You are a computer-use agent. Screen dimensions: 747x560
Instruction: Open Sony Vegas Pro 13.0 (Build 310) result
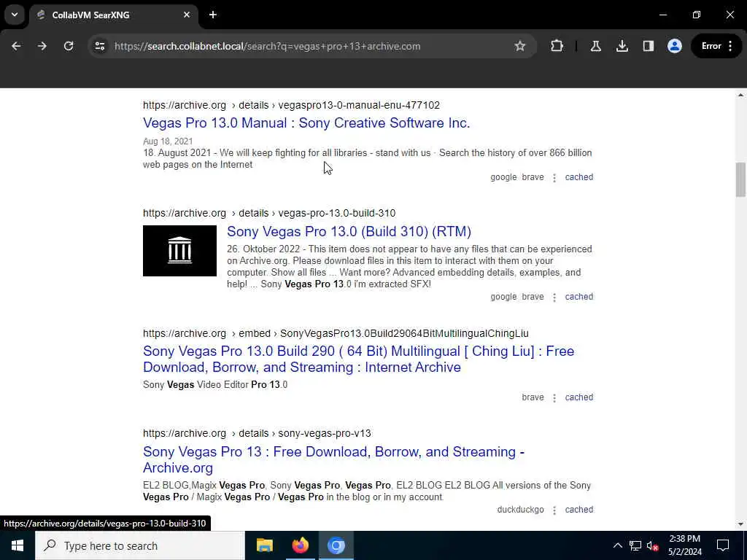tap(349, 231)
